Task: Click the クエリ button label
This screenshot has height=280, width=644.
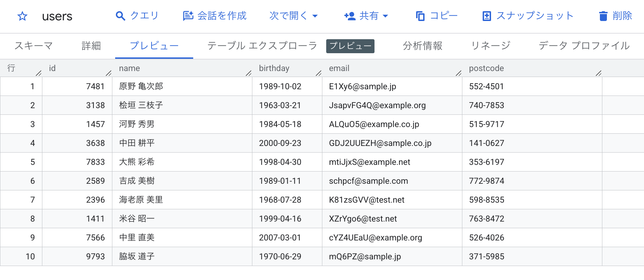Action: pyautogui.click(x=145, y=16)
